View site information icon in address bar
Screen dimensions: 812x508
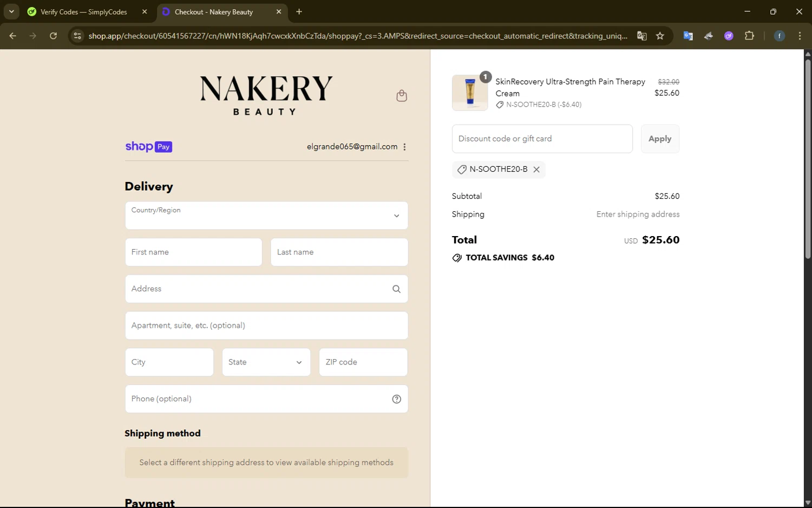(77, 36)
